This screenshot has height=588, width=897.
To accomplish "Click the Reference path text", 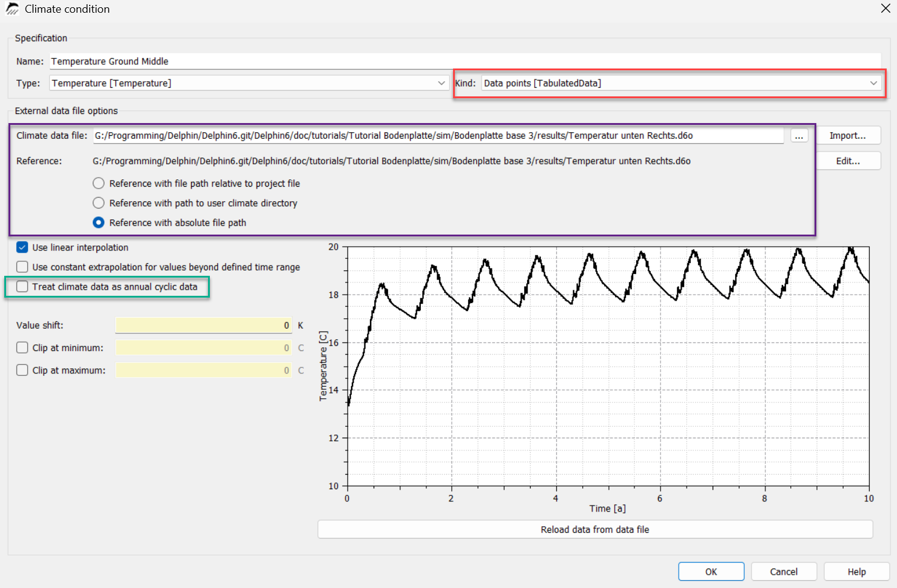I will point(392,161).
